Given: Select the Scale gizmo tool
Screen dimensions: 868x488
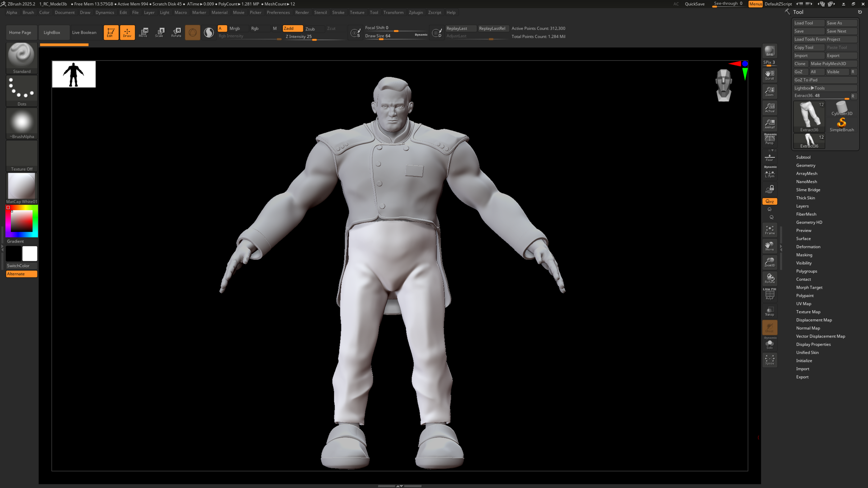Looking at the screenshot, I should point(159,32).
